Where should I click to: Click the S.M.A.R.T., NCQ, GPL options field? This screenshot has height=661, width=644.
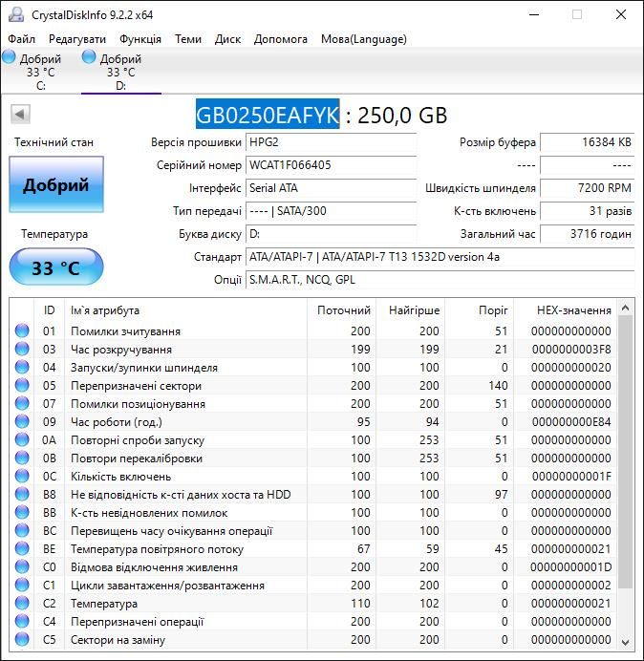(x=440, y=280)
